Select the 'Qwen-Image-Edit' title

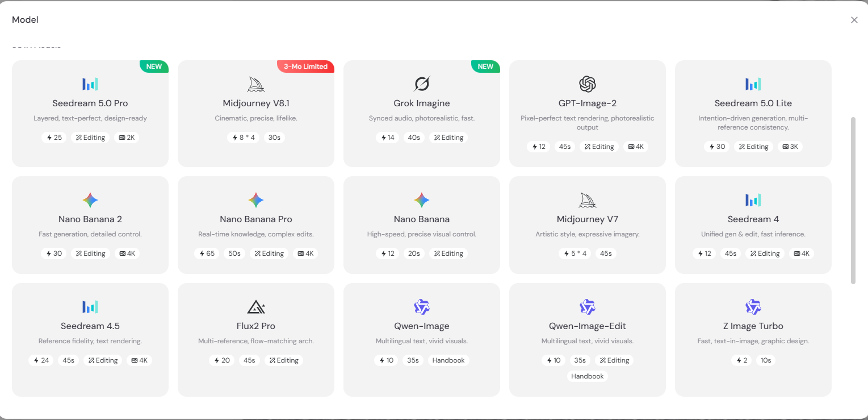pyautogui.click(x=588, y=326)
